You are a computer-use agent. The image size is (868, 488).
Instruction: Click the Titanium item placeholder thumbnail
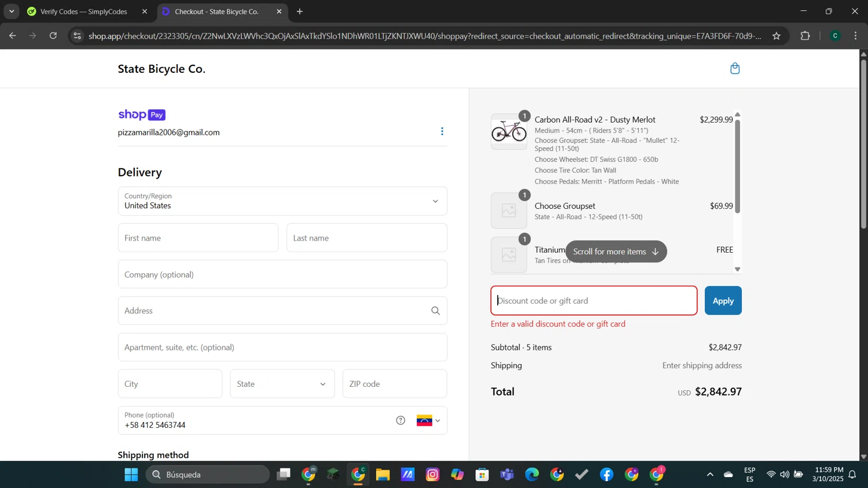[509, 254]
